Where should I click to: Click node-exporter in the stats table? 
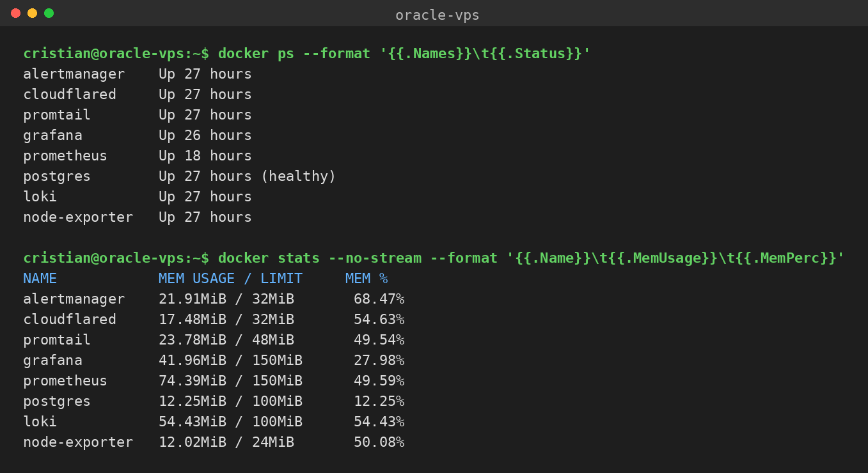click(78, 442)
